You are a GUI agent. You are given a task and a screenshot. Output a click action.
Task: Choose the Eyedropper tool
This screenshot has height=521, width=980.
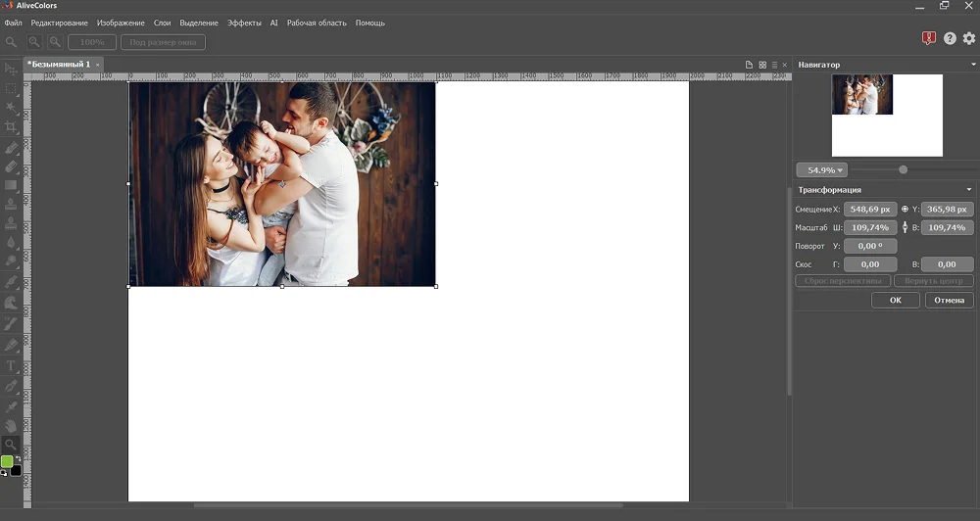[12, 405]
